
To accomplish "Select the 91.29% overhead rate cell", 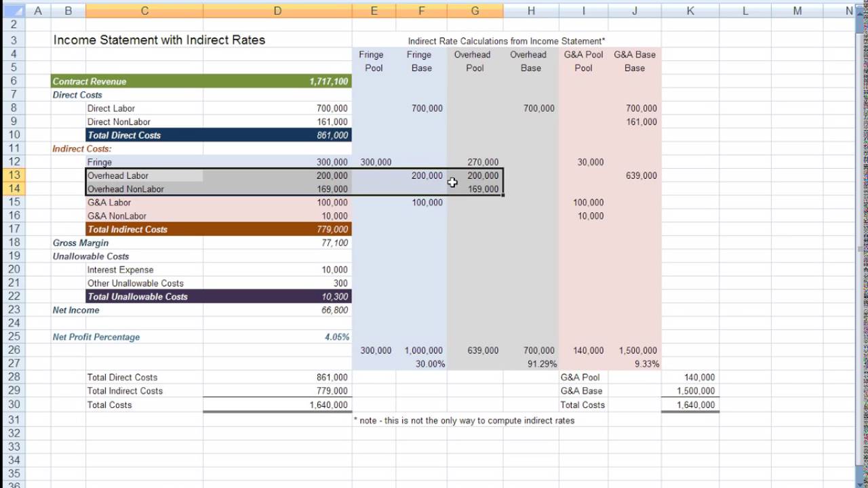I will 531,364.
